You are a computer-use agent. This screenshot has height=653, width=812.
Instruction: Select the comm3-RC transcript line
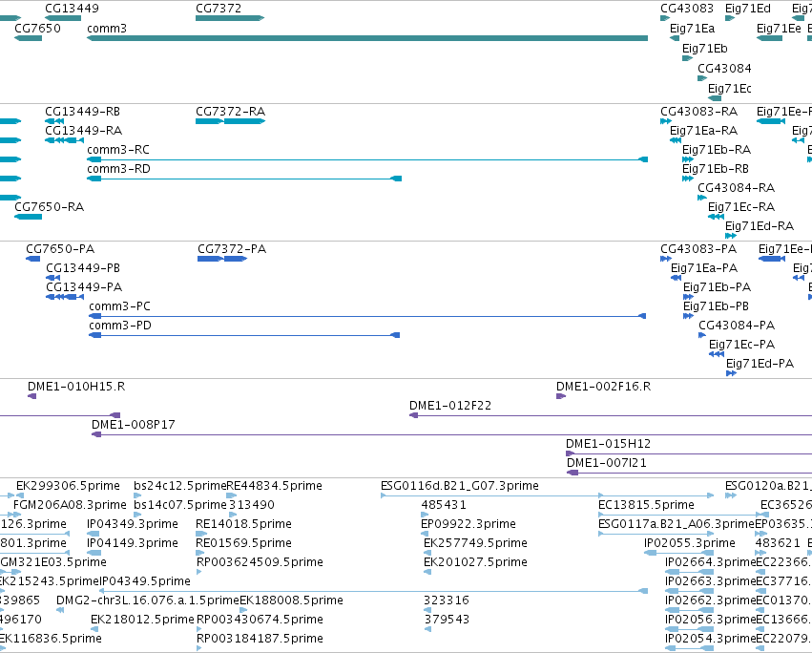click(x=367, y=159)
